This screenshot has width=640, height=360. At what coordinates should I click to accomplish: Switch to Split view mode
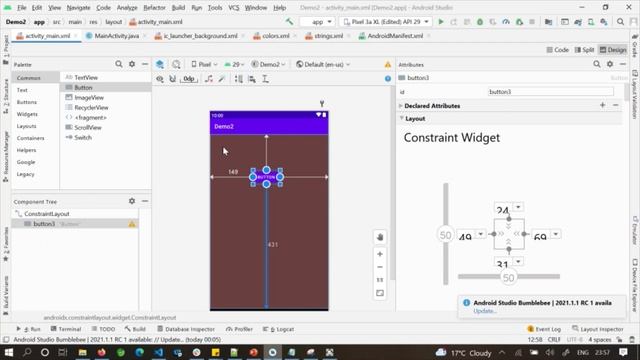584,50
